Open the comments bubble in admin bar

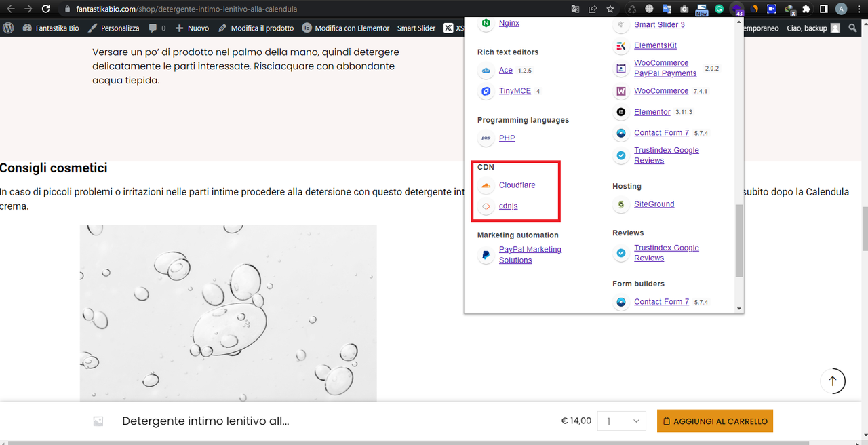(157, 28)
